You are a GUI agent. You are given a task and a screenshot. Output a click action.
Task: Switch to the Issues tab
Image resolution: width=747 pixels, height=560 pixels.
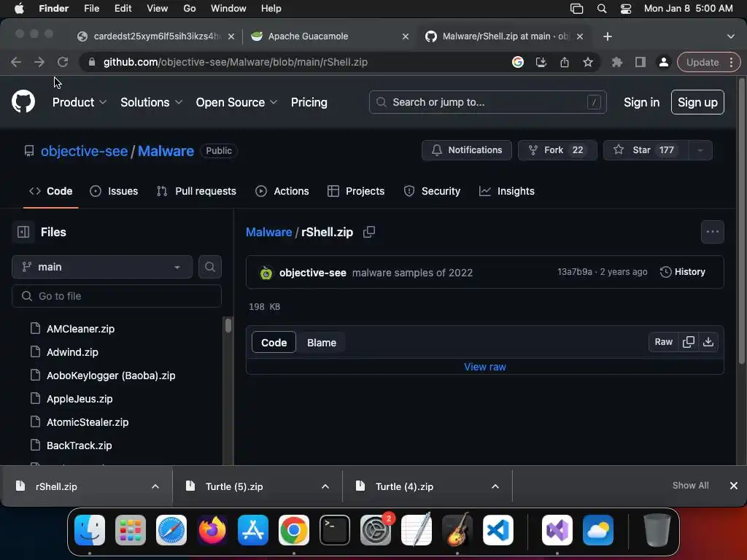point(114,191)
